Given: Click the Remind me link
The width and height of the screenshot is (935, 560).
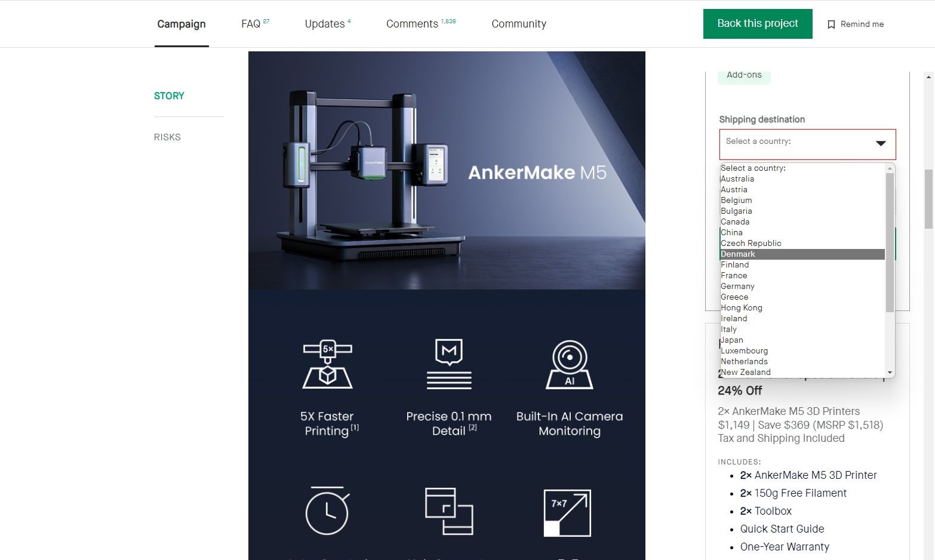Looking at the screenshot, I should 862,24.
